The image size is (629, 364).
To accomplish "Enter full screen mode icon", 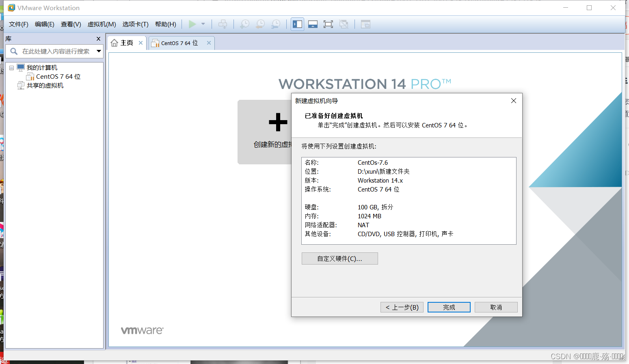I will pos(328,24).
